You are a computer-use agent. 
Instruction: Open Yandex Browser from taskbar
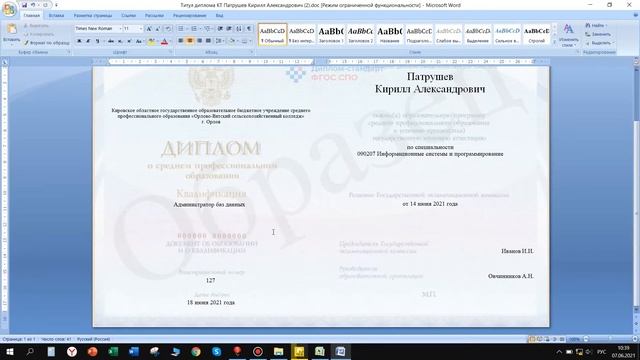tap(72, 351)
